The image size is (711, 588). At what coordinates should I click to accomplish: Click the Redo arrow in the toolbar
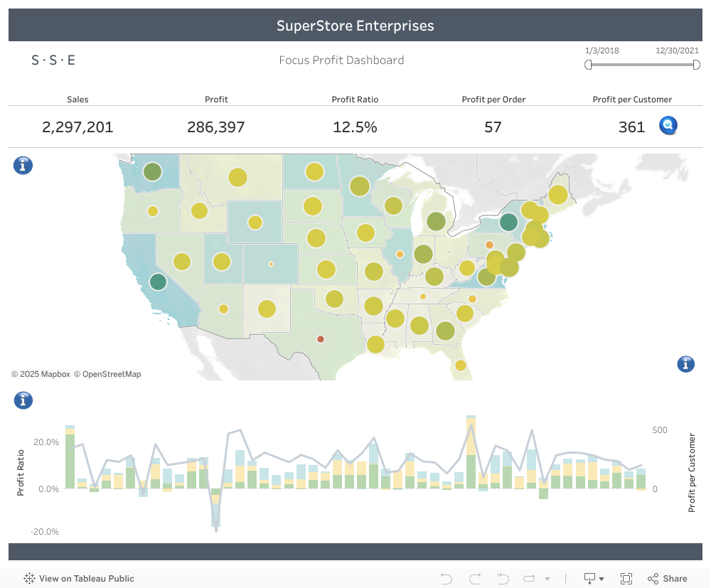[475, 578]
